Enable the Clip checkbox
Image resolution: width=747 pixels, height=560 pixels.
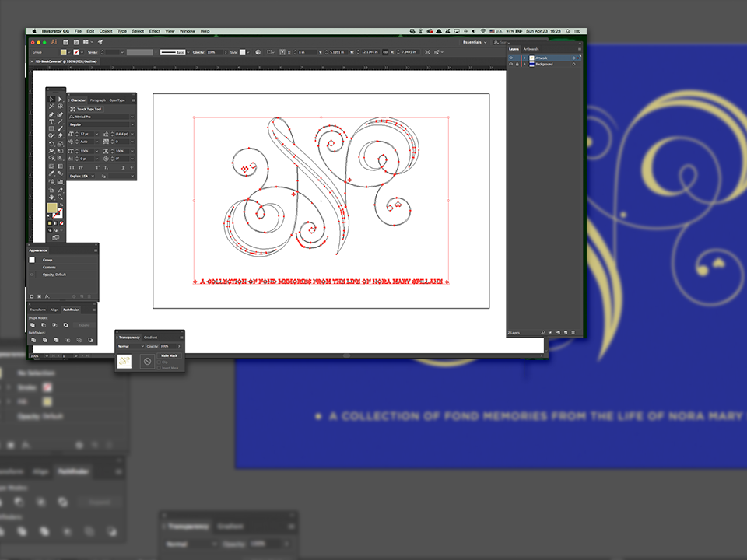pos(159,362)
